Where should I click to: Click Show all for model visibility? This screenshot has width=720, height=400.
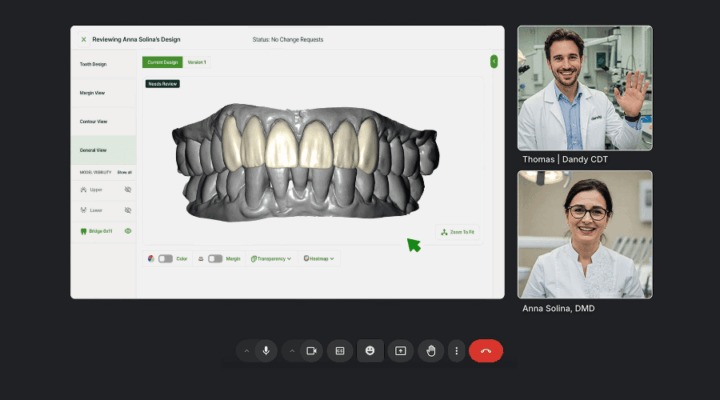pos(124,172)
